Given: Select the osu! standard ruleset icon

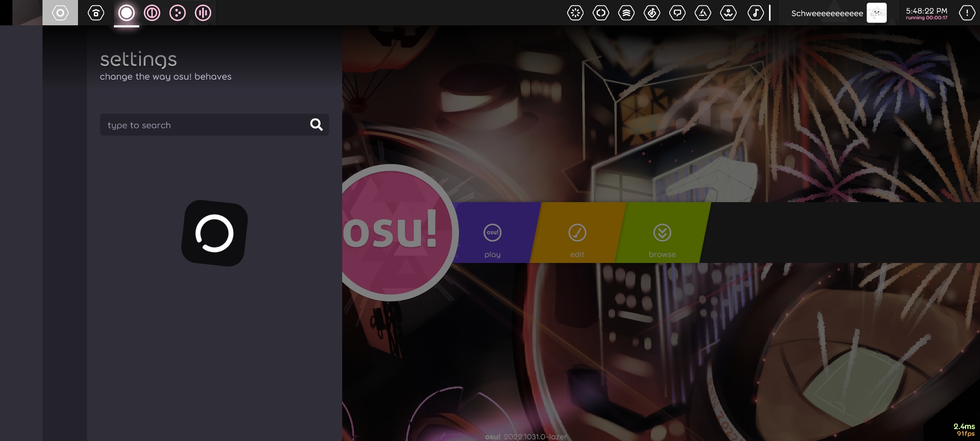Looking at the screenshot, I should tap(127, 13).
